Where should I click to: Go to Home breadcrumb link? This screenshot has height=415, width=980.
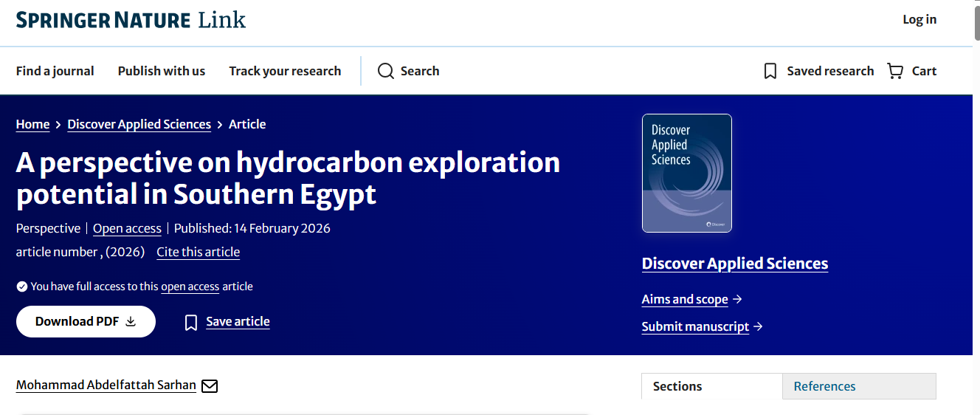33,124
